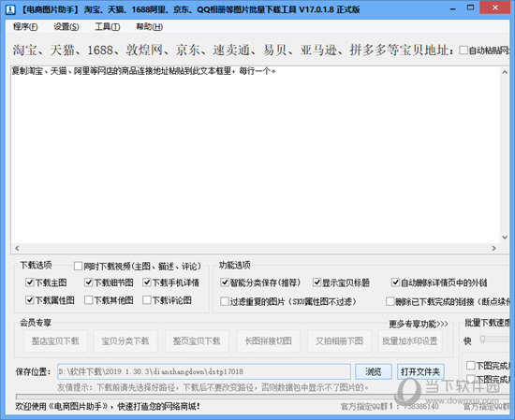Click the 整店宝贝下载 button
Image resolution: width=515 pixels, height=420 pixels.
coord(55,341)
